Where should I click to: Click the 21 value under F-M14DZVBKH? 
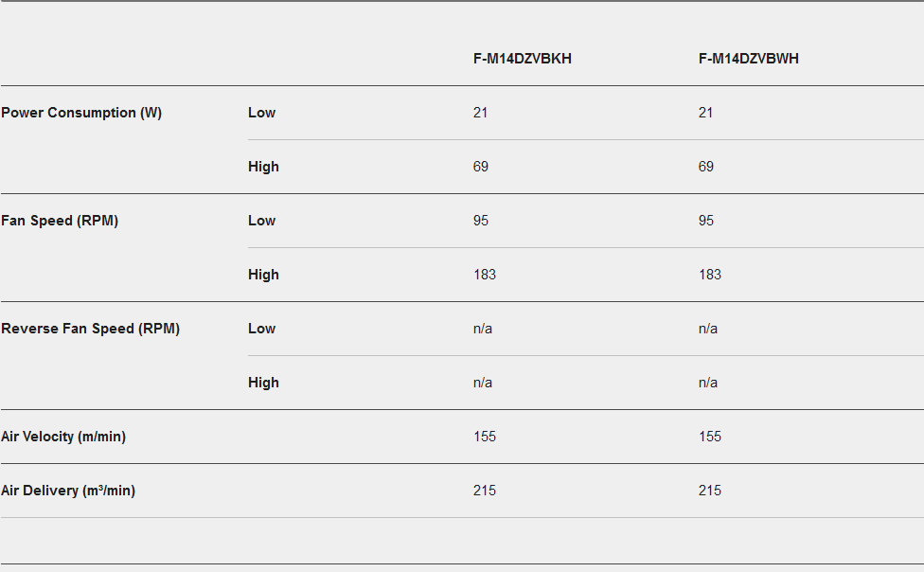481,113
